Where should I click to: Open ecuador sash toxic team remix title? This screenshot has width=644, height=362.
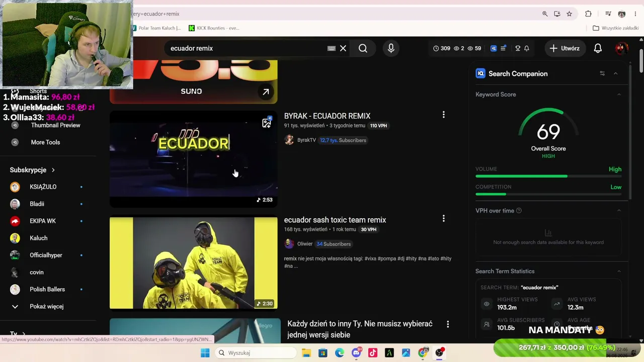point(335,220)
